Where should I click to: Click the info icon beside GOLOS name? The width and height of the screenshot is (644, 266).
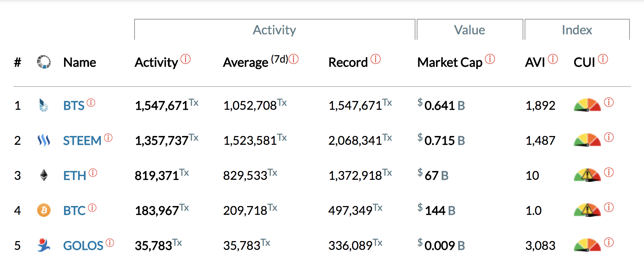click(x=110, y=243)
